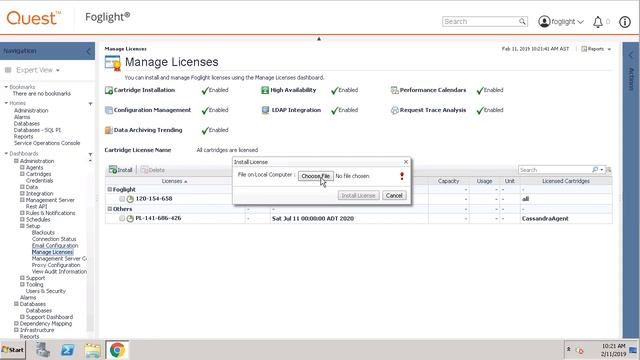Image resolution: width=640 pixels, height=360 pixels.
Task: Click the information icon in header
Action: (x=624, y=22)
